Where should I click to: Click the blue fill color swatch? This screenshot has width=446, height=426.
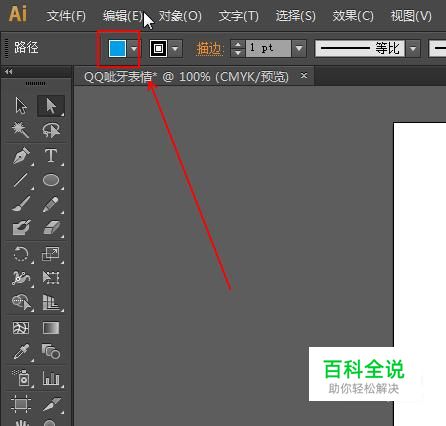(x=118, y=49)
